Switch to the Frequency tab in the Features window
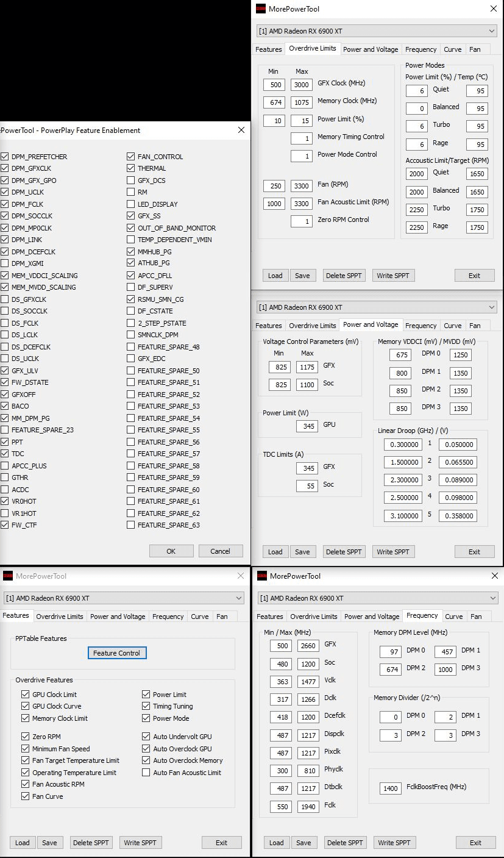The width and height of the screenshot is (504, 858). click(168, 617)
